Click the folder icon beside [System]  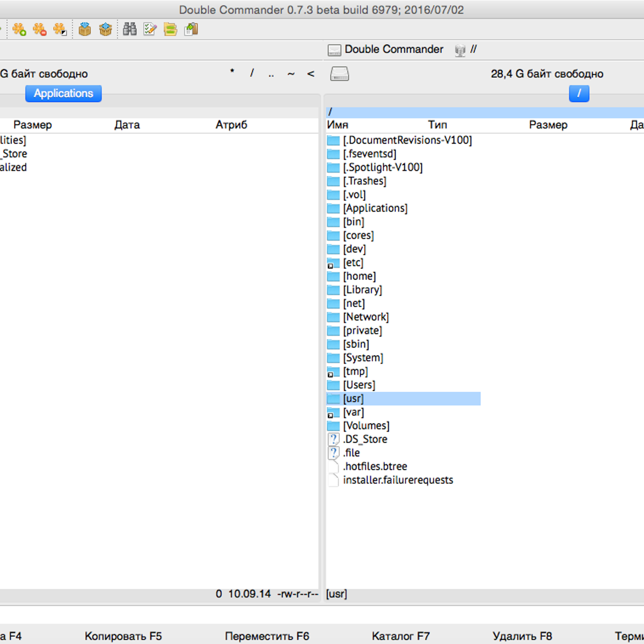tap(333, 358)
